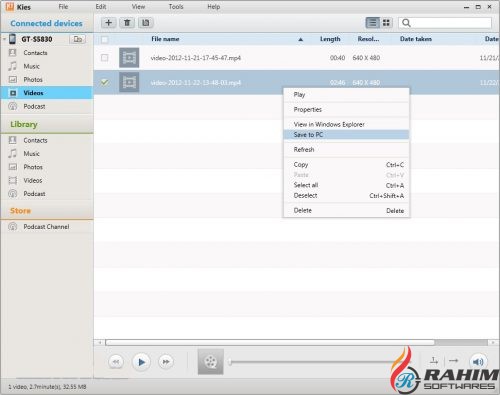Click the Length column header
The height and width of the screenshot is (395, 500).
pyautogui.click(x=330, y=39)
